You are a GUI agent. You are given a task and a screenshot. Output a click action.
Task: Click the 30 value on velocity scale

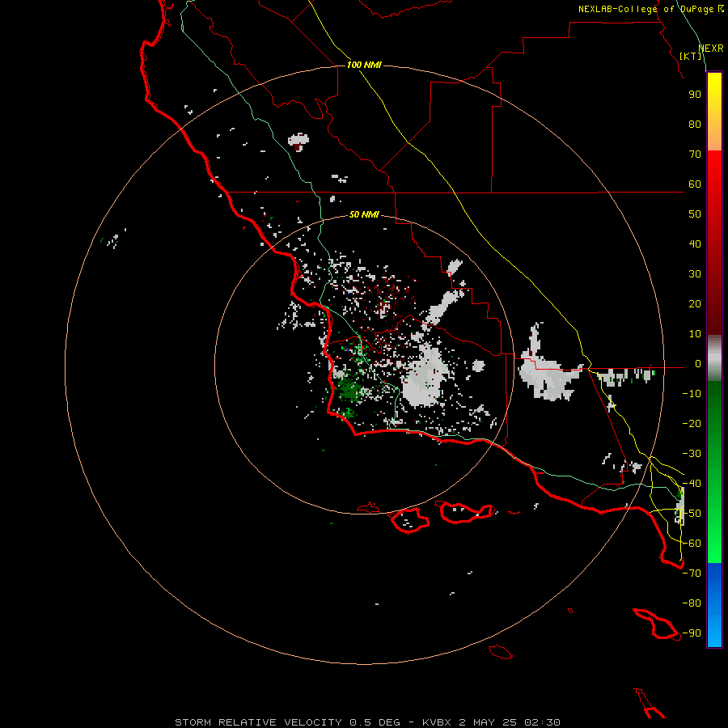point(695,274)
